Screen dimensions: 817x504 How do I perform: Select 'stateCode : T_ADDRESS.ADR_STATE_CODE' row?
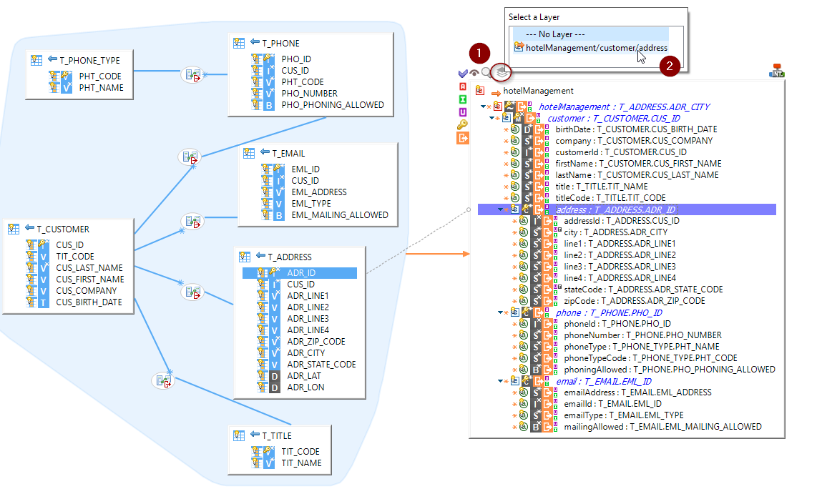click(643, 290)
